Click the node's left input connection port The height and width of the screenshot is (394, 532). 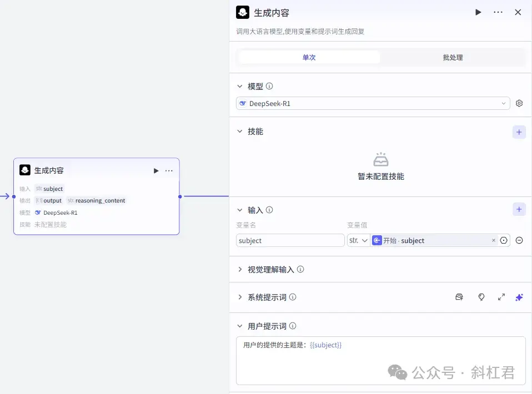coord(14,196)
